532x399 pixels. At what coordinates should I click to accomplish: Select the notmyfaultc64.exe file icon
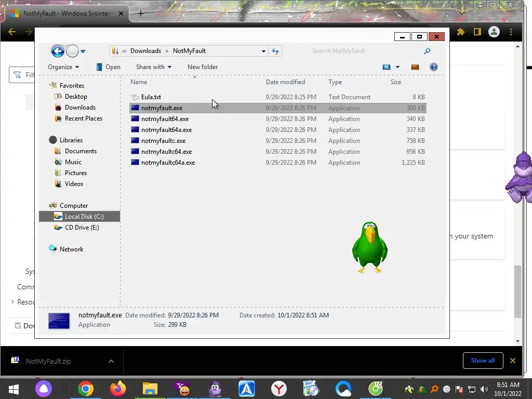[135, 151]
